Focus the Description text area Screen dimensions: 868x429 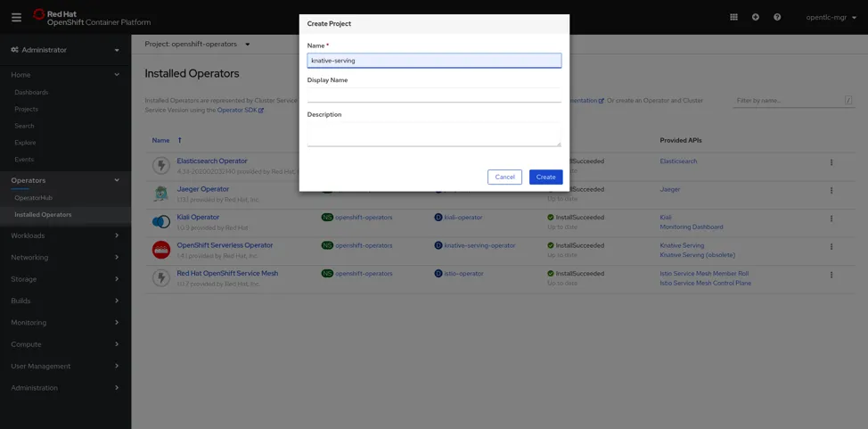(x=434, y=134)
